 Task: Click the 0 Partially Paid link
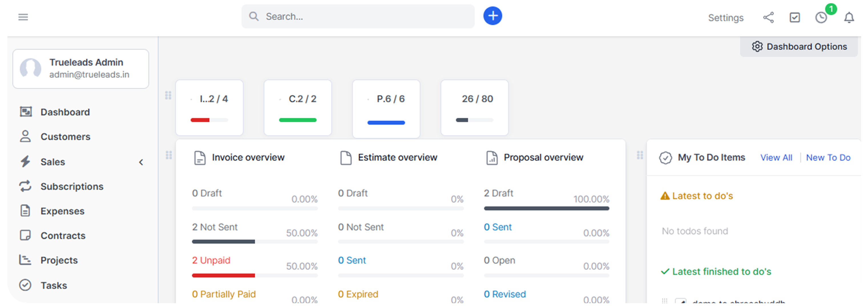[x=224, y=294]
